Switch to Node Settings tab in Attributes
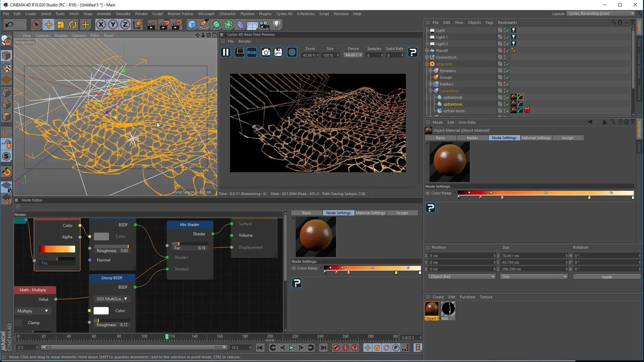The height and width of the screenshot is (362, 644). pos(504,138)
